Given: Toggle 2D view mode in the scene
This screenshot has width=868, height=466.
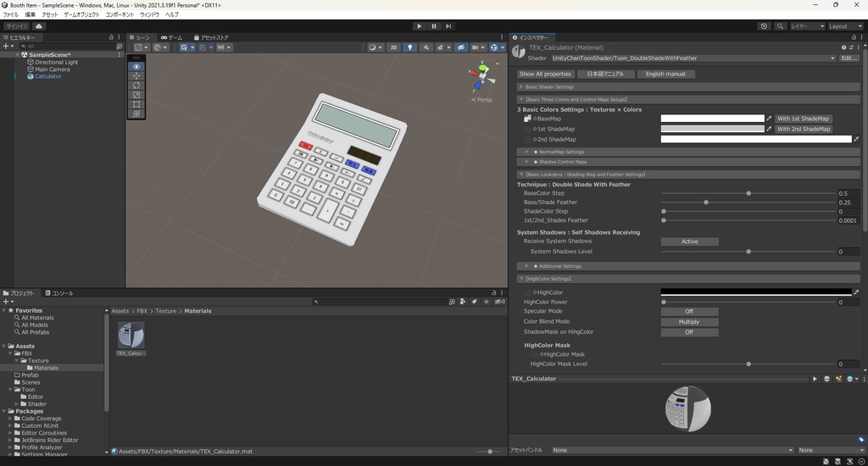Looking at the screenshot, I should click(x=393, y=47).
